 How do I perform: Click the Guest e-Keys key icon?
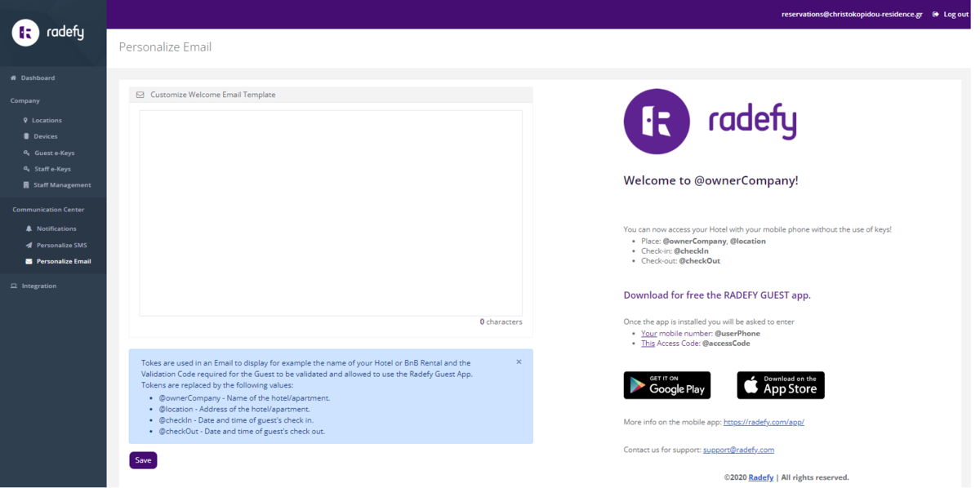pyautogui.click(x=27, y=153)
